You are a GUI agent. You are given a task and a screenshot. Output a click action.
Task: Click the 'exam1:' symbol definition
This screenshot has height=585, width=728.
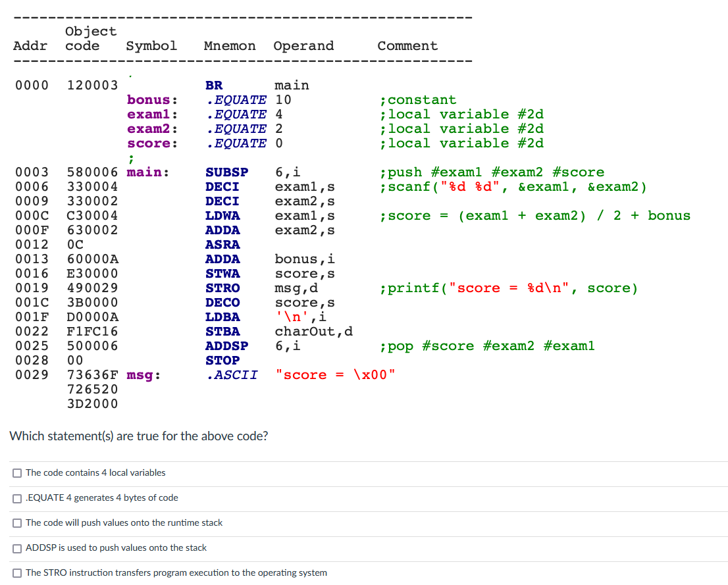click(152, 114)
